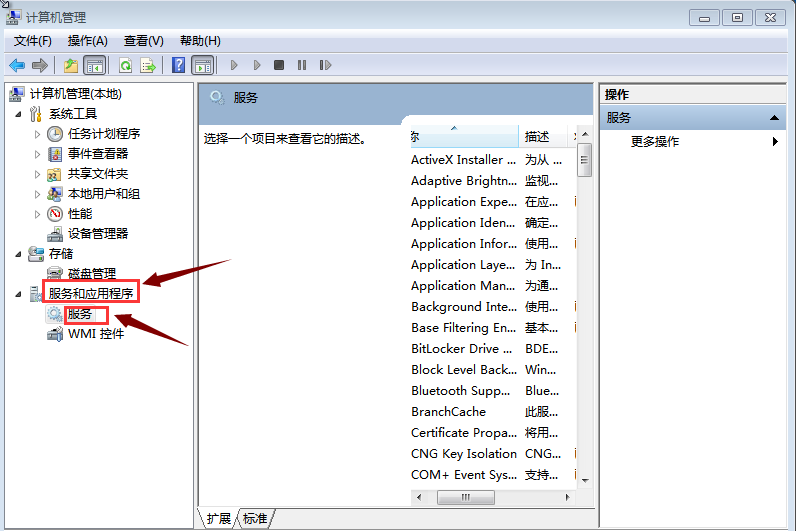
Task: Collapse the 服务 section in 操作 pane
Action: coord(775,118)
